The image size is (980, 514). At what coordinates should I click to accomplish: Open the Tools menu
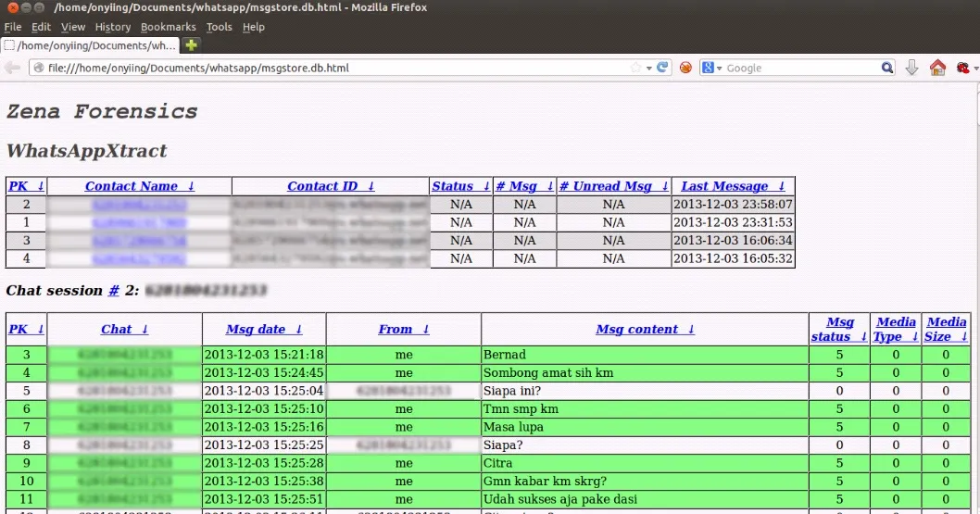(219, 27)
